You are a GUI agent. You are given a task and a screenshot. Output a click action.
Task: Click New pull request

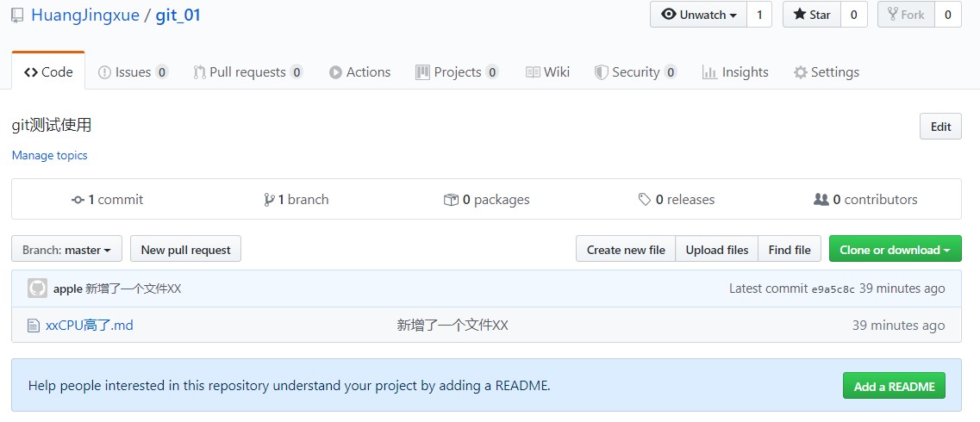tap(185, 249)
